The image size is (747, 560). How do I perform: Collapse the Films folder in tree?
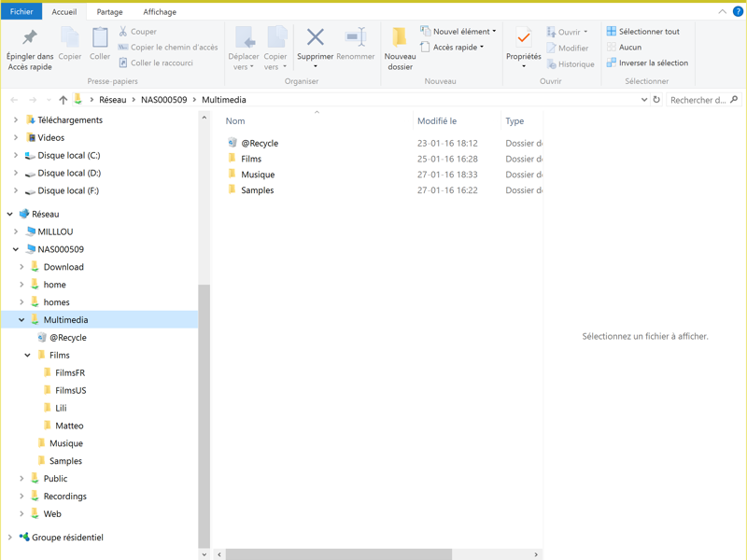click(28, 356)
